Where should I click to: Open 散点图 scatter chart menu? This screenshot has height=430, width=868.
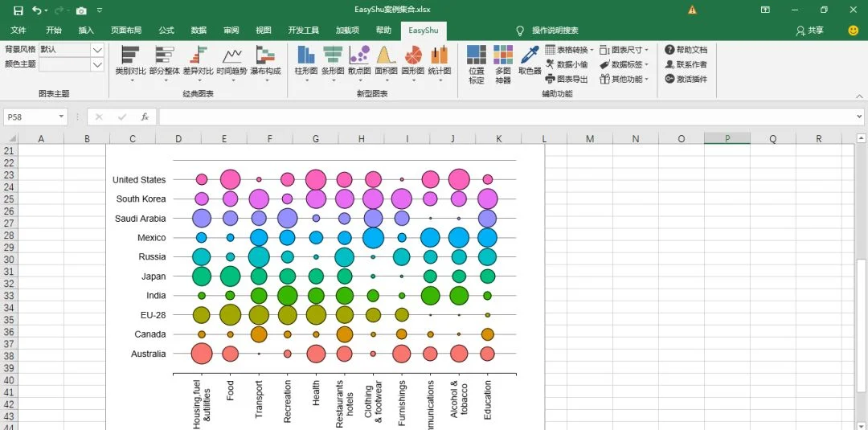click(359, 64)
